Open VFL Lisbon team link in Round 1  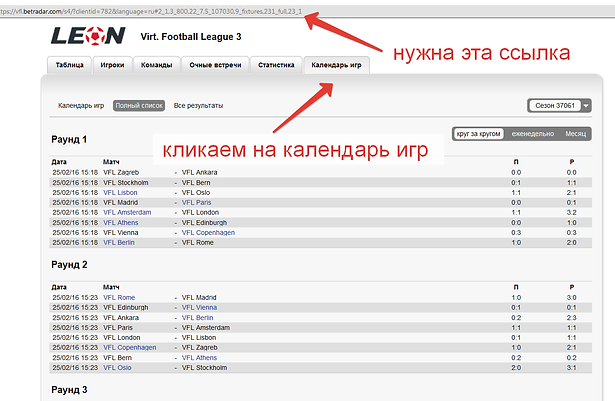coord(120,192)
